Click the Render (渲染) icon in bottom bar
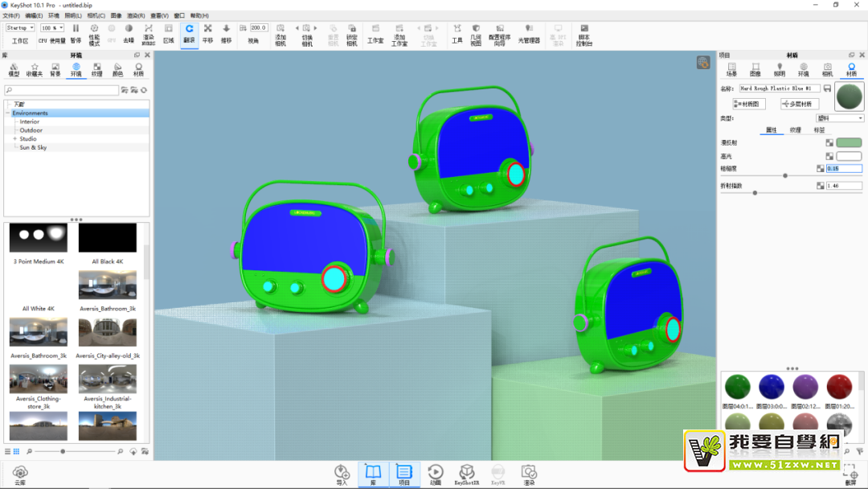 [529, 474]
